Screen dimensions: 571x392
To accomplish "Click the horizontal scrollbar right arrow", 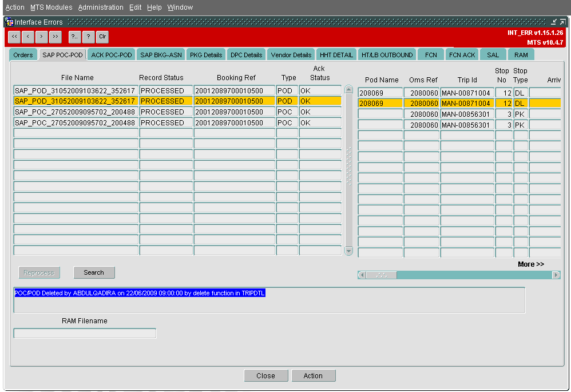I will [556, 275].
